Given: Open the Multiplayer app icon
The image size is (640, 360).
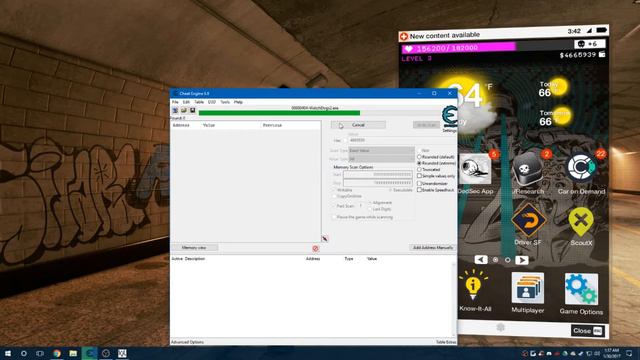Looking at the screenshot, I should pos(527,288).
